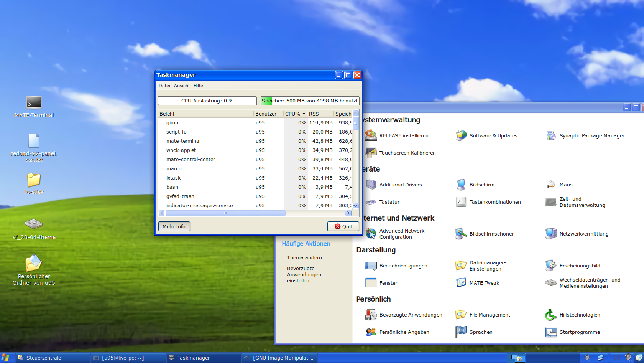644x363 pixels.
Task: Open the Maus settings icon
Action: [x=551, y=185]
